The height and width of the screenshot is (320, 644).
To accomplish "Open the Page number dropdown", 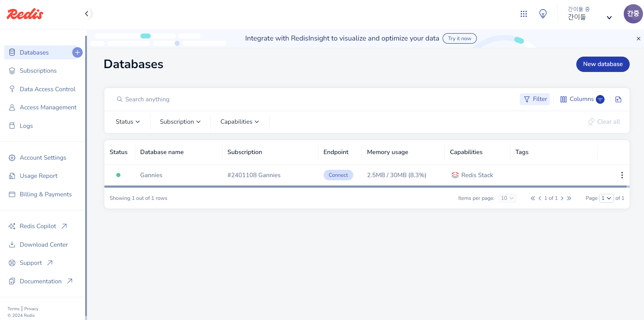I will (606, 198).
